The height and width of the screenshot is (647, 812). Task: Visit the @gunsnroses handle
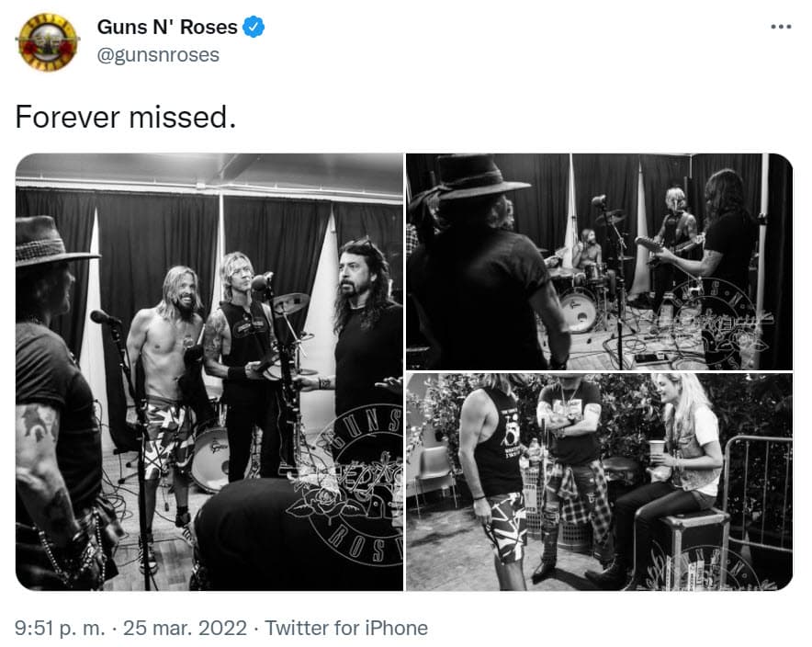click(161, 55)
